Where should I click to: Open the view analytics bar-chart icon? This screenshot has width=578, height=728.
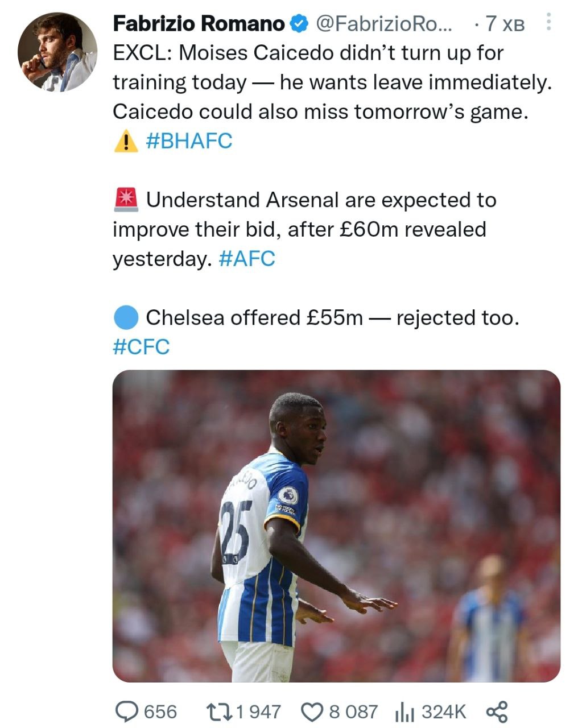[404, 712]
